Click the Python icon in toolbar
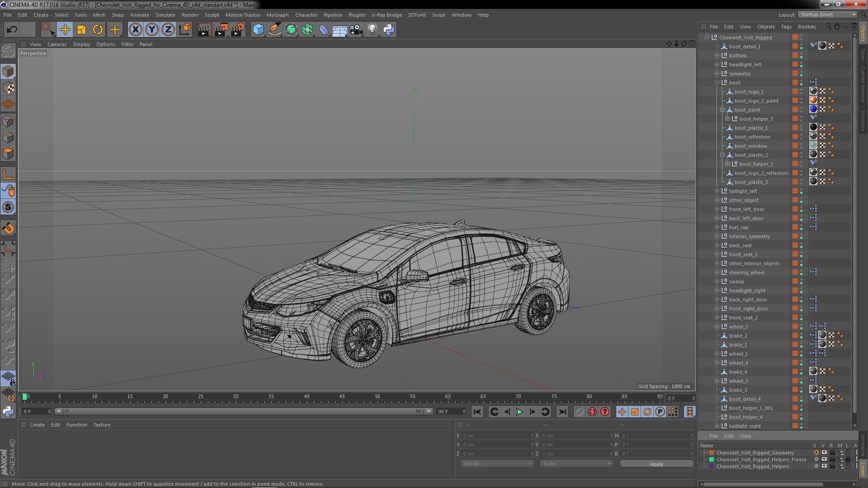Viewport: 868px width, 488px height. (x=389, y=30)
